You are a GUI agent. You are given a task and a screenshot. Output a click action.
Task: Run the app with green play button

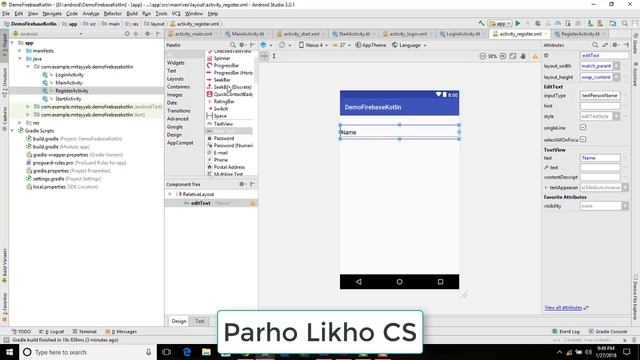pos(518,24)
